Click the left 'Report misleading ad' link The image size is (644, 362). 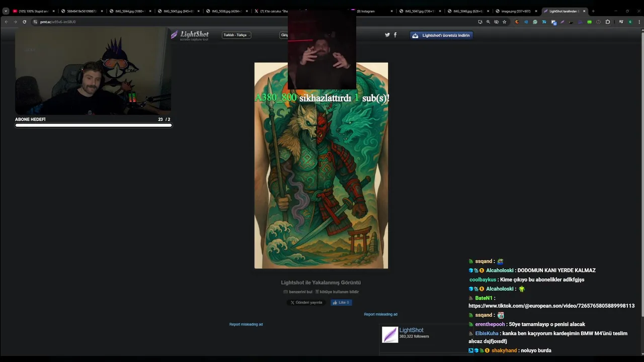pyautogui.click(x=246, y=324)
